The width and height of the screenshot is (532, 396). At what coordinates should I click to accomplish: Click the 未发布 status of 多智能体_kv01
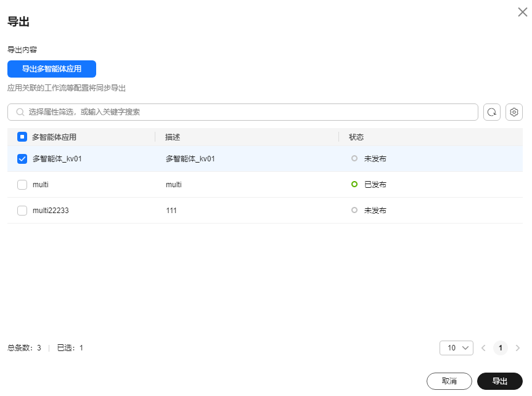click(375, 159)
